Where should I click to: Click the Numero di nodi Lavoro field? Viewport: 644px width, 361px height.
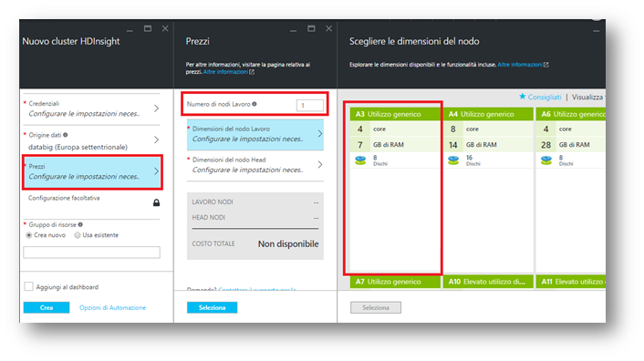click(x=309, y=105)
